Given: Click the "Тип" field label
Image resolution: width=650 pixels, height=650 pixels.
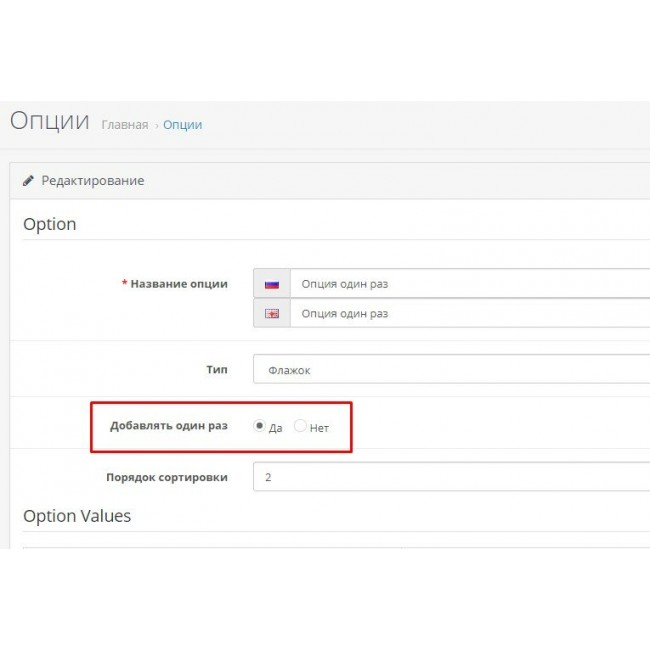Looking at the screenshot, I should [216, 370].
